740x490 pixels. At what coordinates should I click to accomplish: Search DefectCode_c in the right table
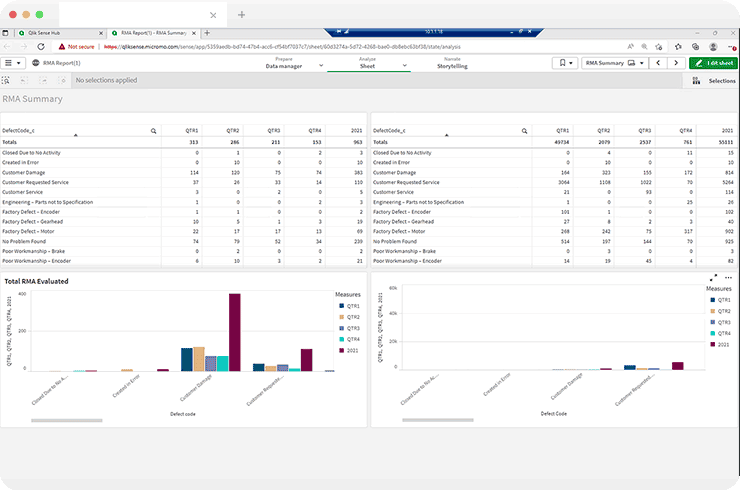(522, 131)
